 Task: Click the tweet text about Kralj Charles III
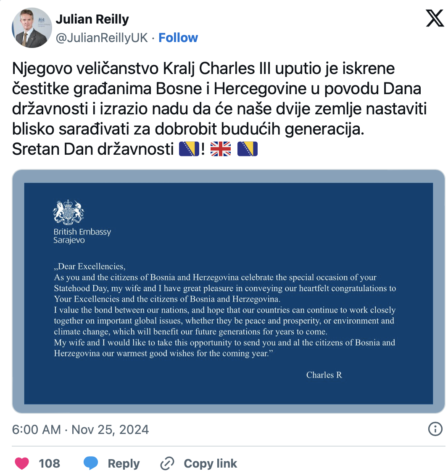(219, 98)
